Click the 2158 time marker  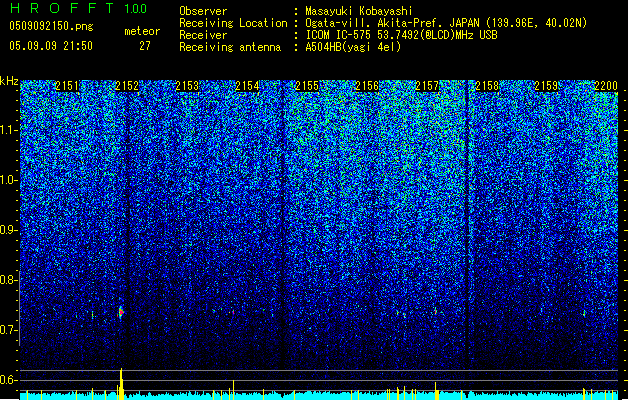pos(487,86)
